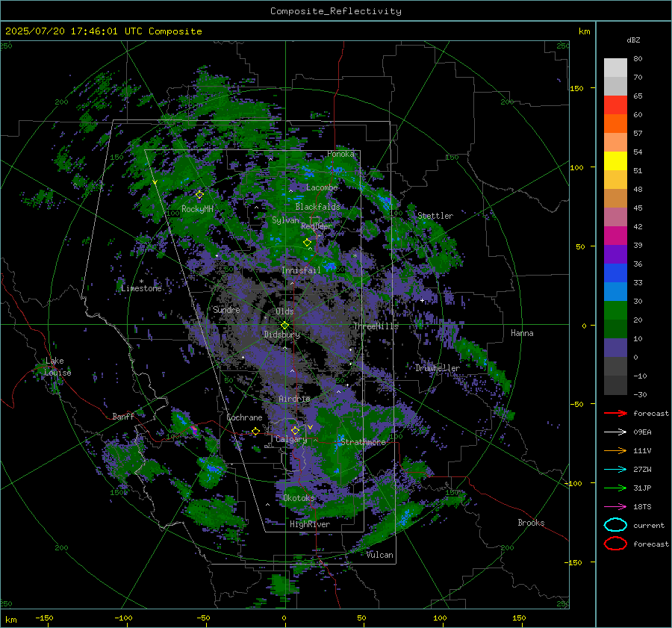The height and width of the screenshot is (628, 672).
Task: Select the light gray 70 dBZ swatch
Action: point(615,68)
